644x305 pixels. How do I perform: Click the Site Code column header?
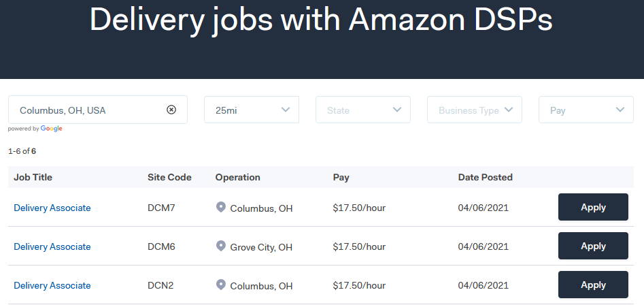(169, 177)
